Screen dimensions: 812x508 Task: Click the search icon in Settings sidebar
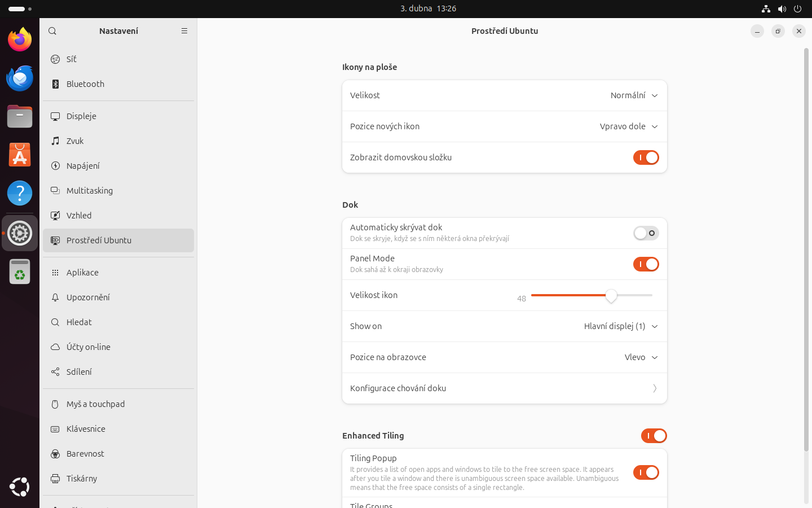52,31
